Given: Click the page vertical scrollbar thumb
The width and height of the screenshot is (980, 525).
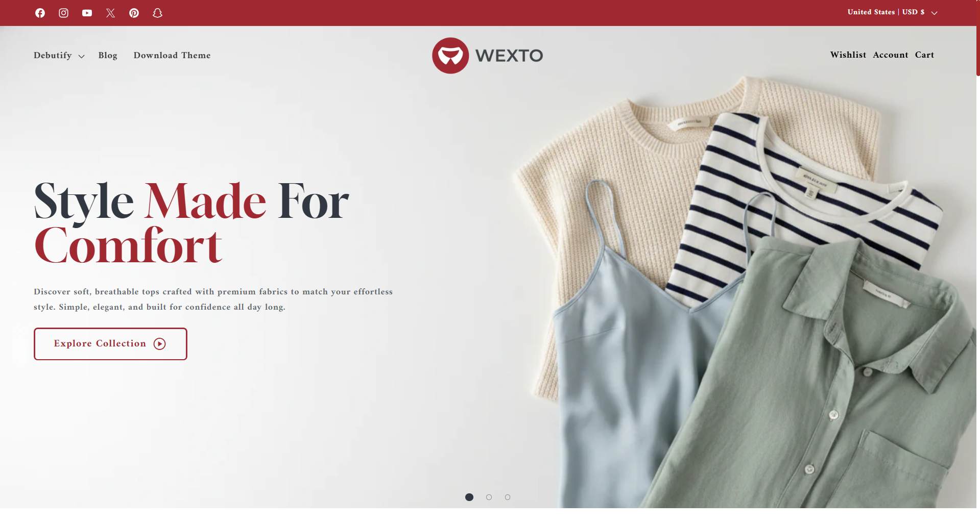Looking at the screenshot, I should click(978, 38).
